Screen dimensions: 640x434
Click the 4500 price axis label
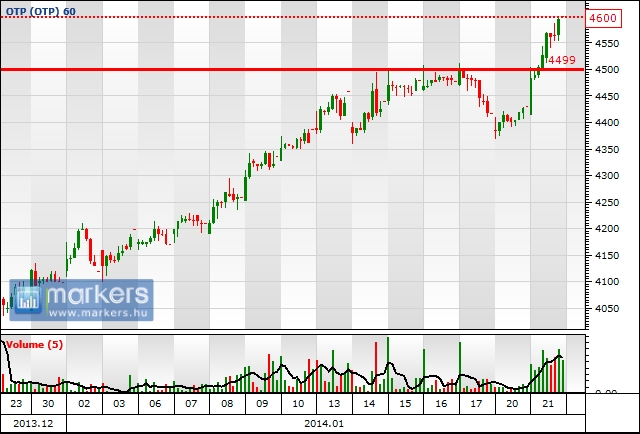point(607,70)
